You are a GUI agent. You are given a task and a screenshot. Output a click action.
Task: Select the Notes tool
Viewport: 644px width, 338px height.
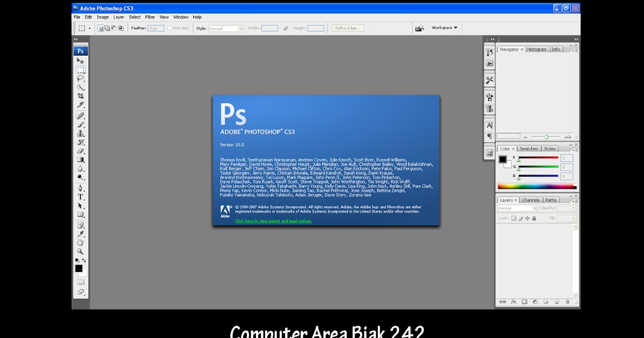(80, 225)
